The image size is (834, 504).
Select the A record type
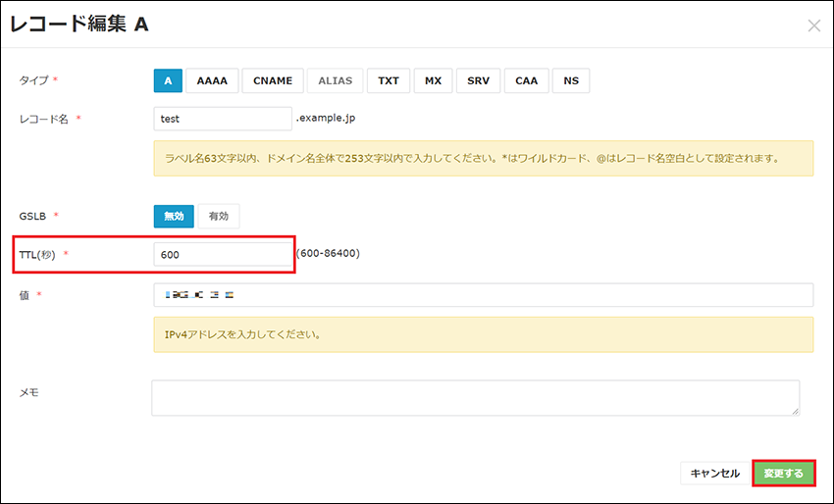[x=168, y=80]
